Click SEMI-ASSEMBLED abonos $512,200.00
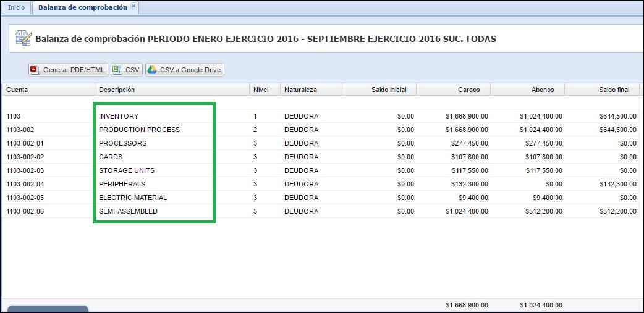The image size is (644, 313). tap(544, 211)
